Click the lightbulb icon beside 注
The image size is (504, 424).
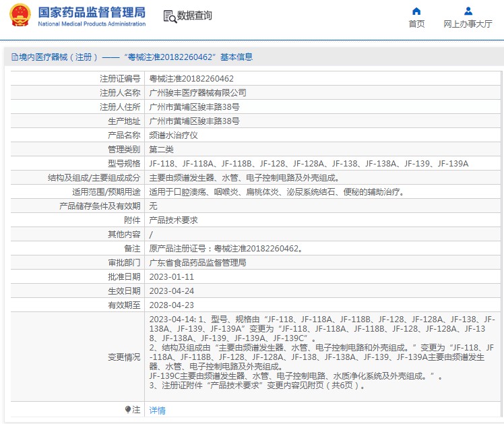[128, 410]
